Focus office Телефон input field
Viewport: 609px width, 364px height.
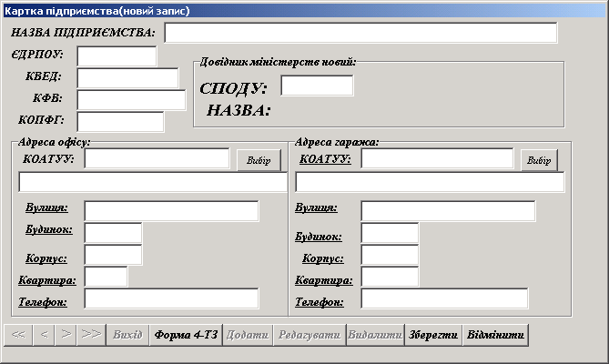click(171, 298)
